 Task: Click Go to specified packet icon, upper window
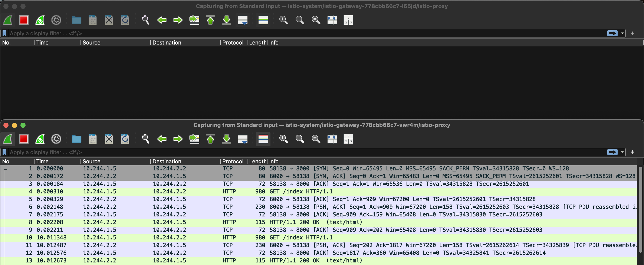point(194,20)
